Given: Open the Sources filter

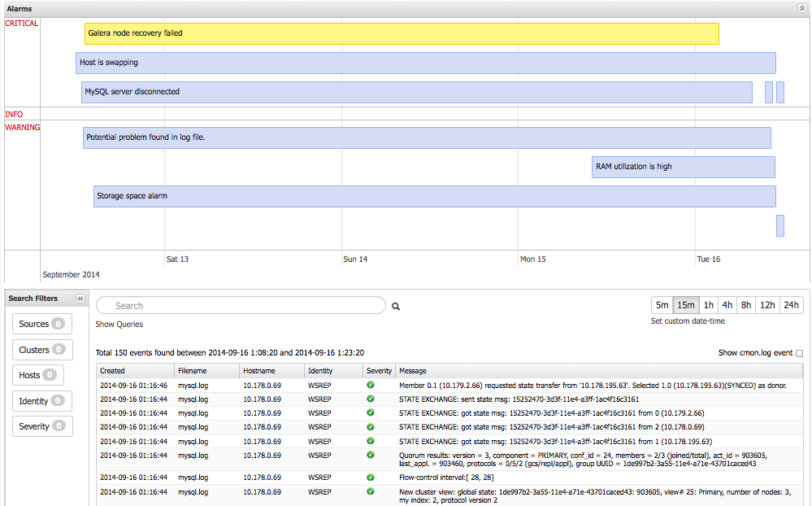Looking at the screenshot, I should [x=41, y=324].
